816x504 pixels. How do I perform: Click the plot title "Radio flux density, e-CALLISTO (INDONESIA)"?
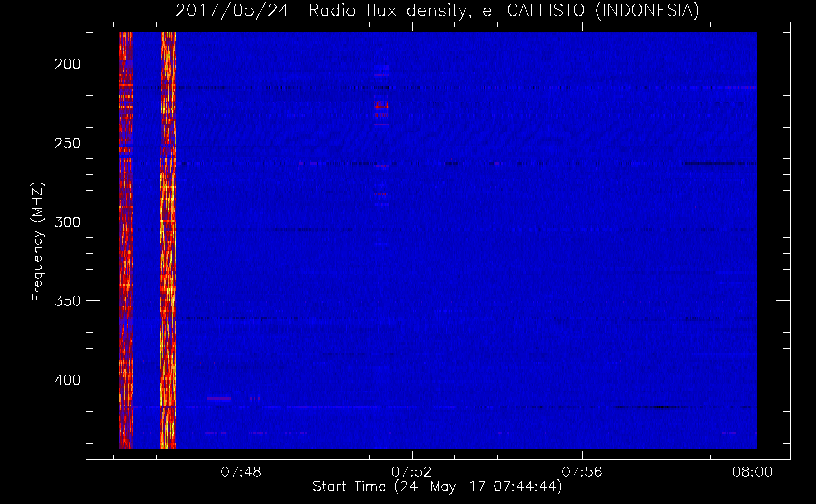(503, 10)
